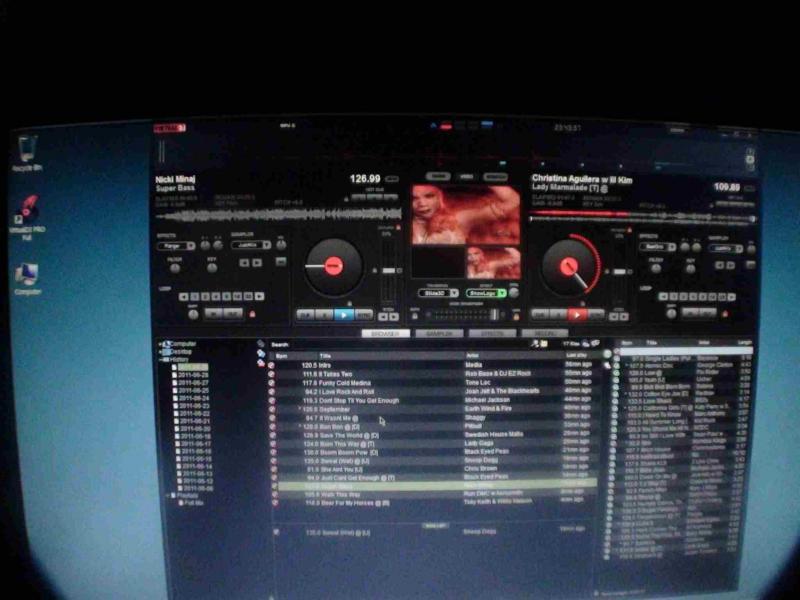The width and height of the screenshot is (800, 600).
Task: Click the small right-deck video preview thumbnail
Action: 493,262
